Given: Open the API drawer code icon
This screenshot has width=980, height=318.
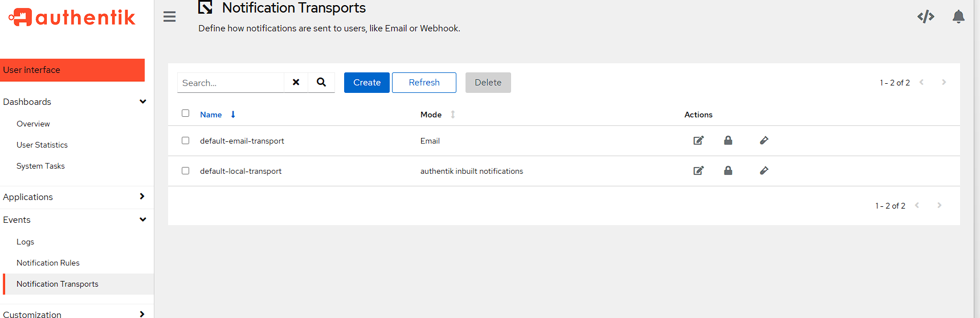Looking at the screenshot, I should 925,17.
